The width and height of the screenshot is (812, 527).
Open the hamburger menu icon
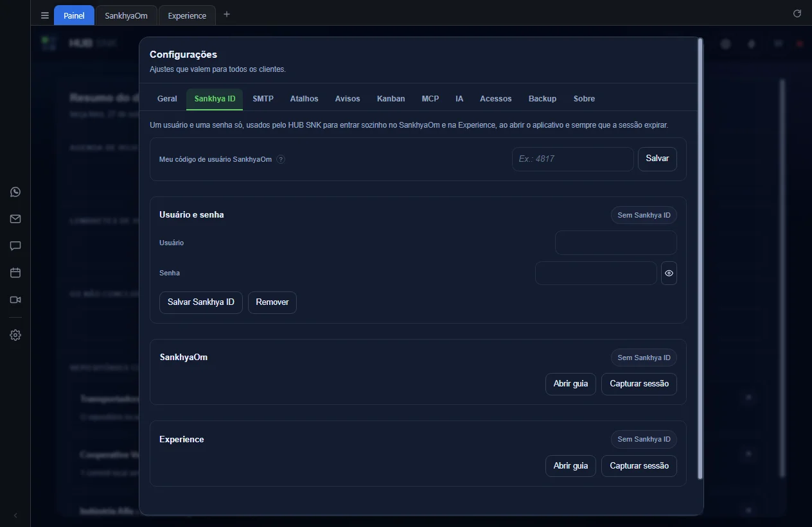pos(45,15)
